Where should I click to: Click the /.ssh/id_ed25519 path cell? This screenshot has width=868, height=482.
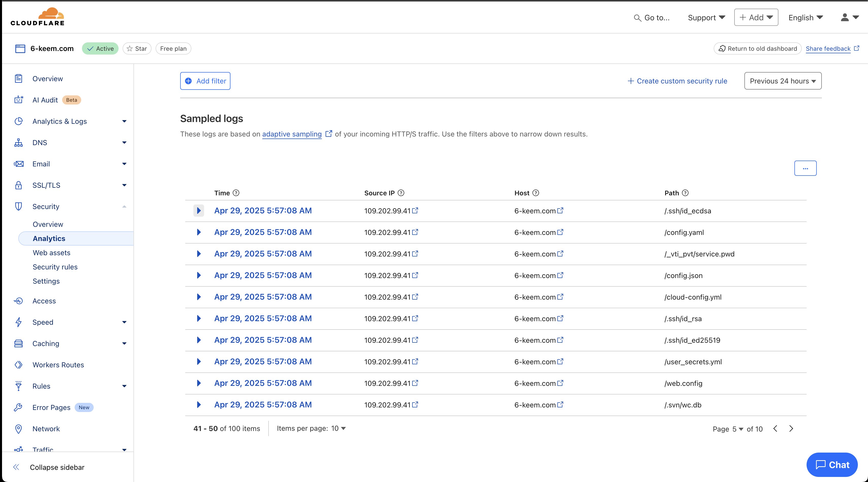pos(692,340)
